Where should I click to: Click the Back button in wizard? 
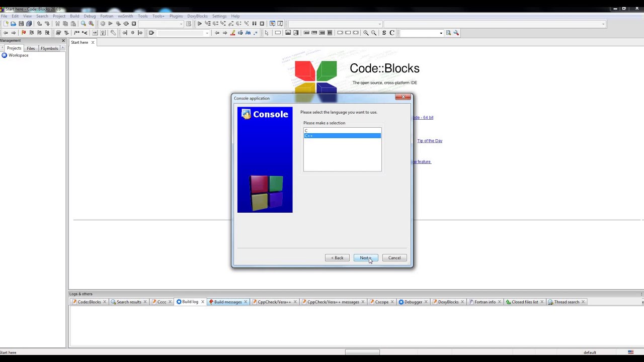click(337, 258)
